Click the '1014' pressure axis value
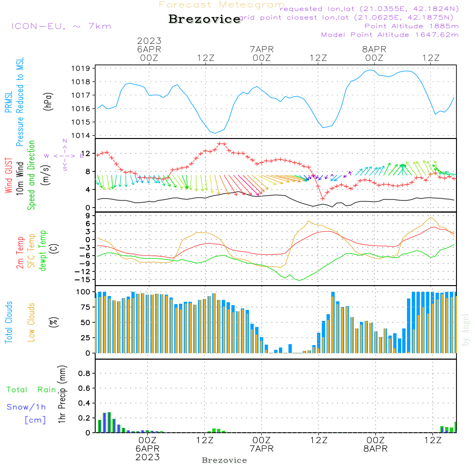This screenshot has height=476, width=476. tap(81, 135)
